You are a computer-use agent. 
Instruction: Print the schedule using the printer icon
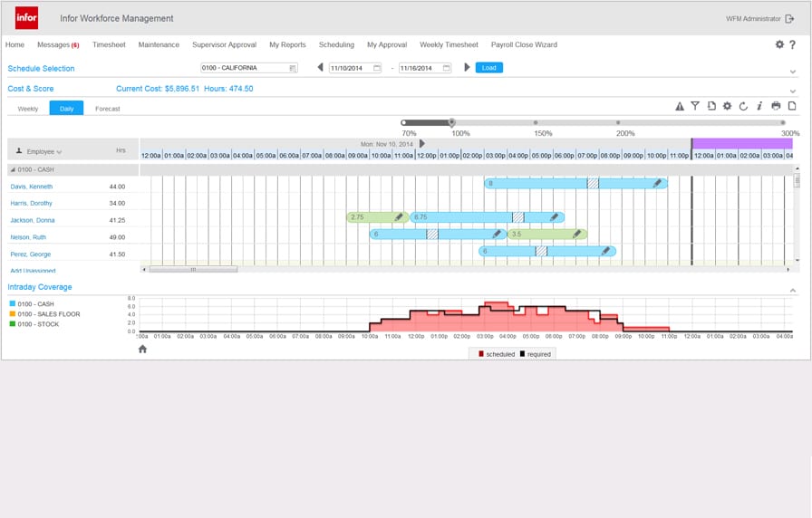(776, 107)
